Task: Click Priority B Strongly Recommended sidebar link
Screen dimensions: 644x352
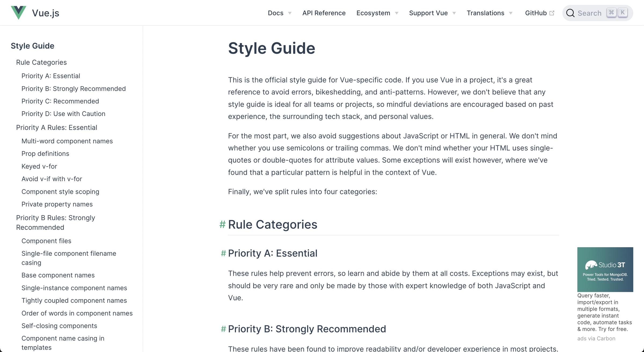Action: tap(74, 88)
